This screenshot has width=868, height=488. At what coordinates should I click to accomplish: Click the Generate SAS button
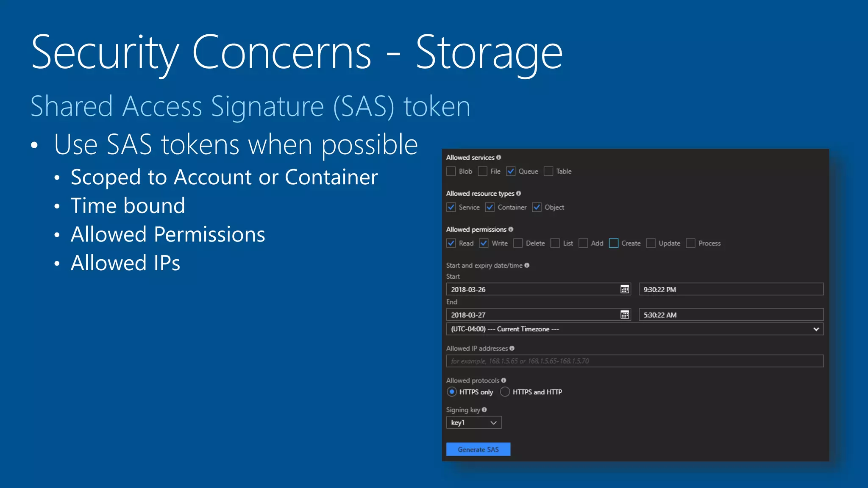478,449
